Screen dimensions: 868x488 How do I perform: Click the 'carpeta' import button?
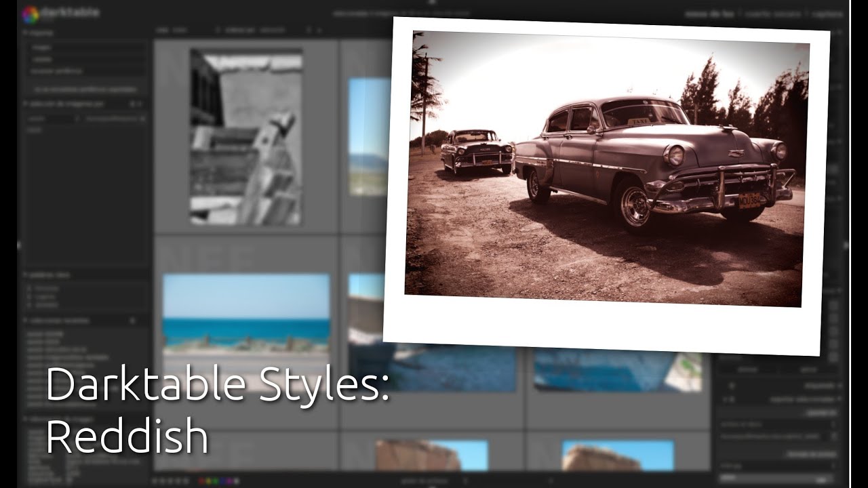(86, 59)
